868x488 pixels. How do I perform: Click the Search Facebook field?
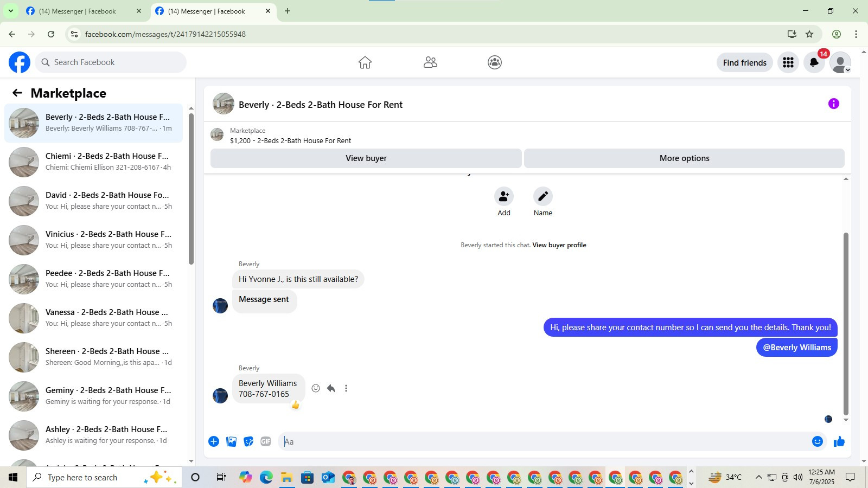click(111, 62)
